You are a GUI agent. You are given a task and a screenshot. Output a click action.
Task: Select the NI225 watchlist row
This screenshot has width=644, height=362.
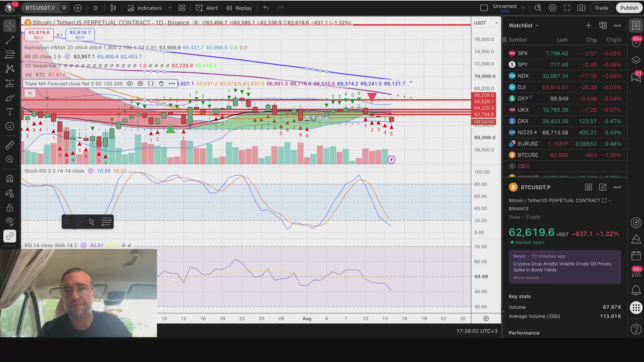point(565,133)
